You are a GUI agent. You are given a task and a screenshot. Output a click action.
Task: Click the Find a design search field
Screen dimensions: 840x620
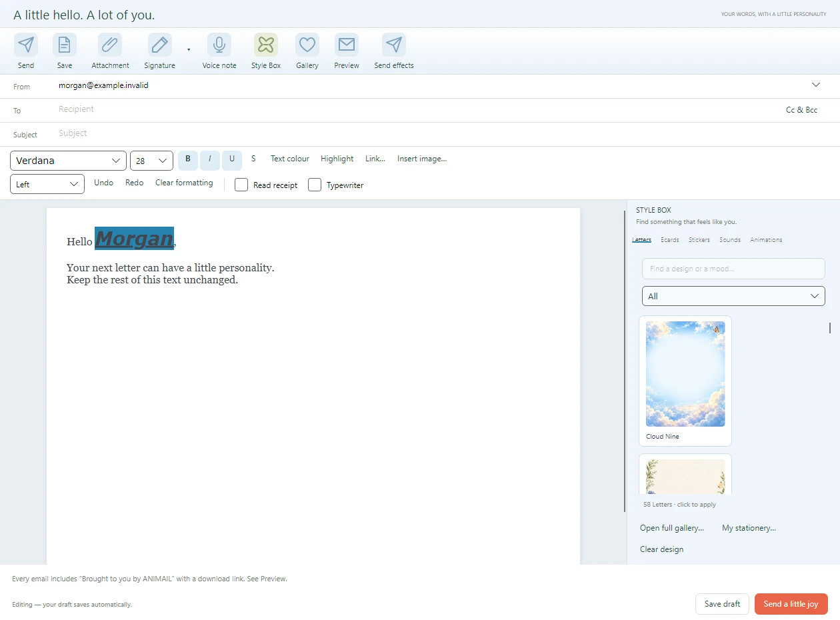[733, 269]
